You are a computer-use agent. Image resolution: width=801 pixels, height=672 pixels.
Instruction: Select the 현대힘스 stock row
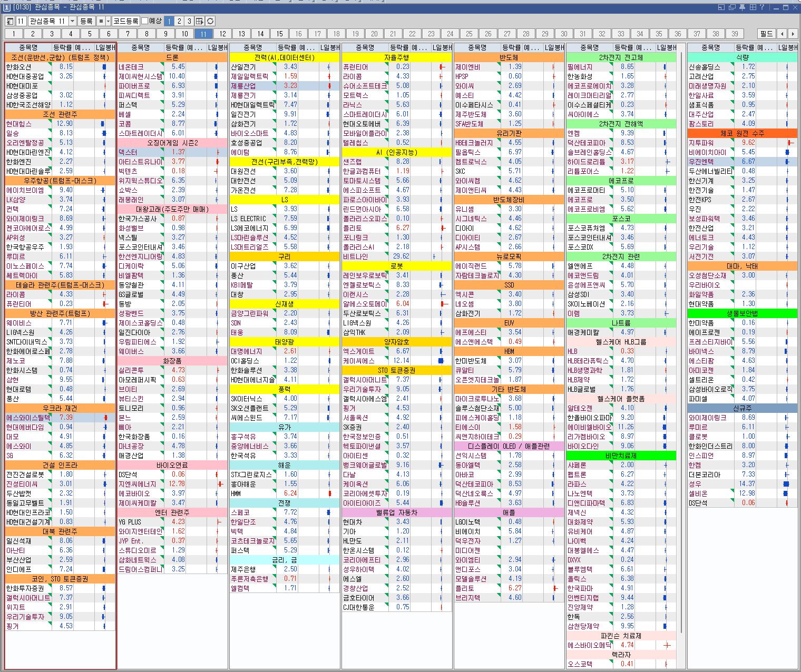click(60, 124)
